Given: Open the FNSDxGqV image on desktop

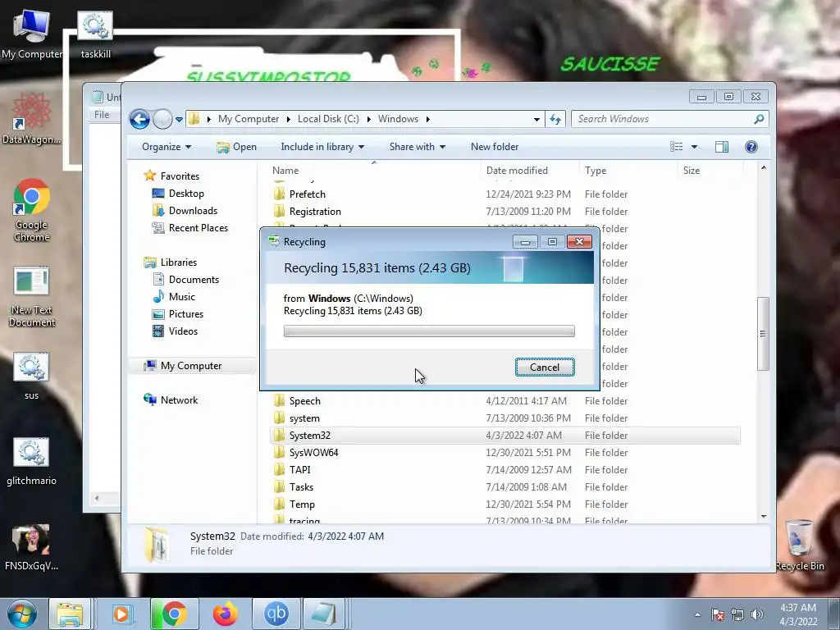Looking at the screenshot, I should pyautogui.click(x=31, y=547).
